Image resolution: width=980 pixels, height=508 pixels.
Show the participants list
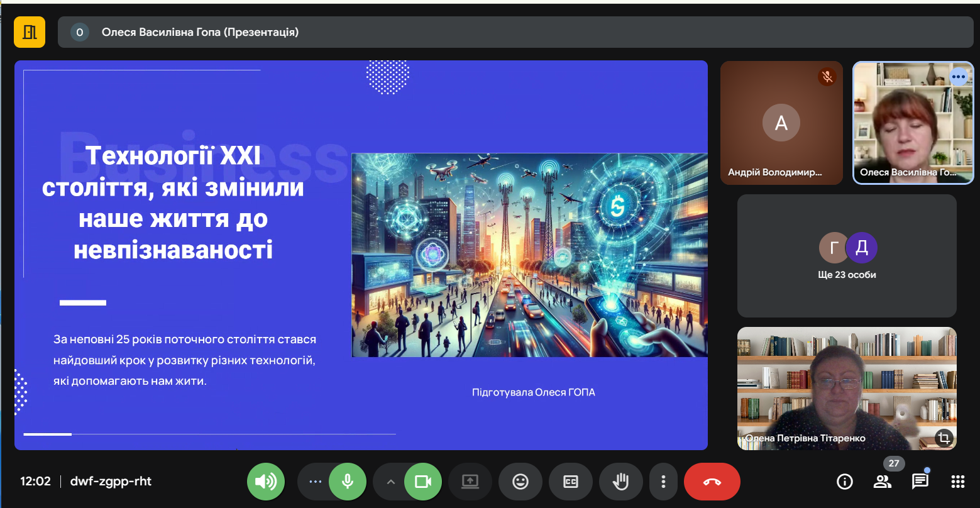pyautogui.click(x=882, y=482)
